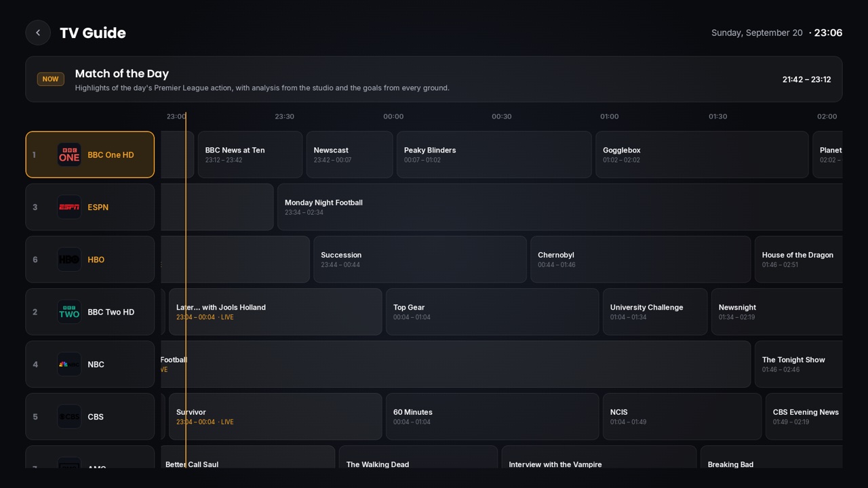Open Interview with the Vampire
868x488 pixels.
[x=599, y=457]
